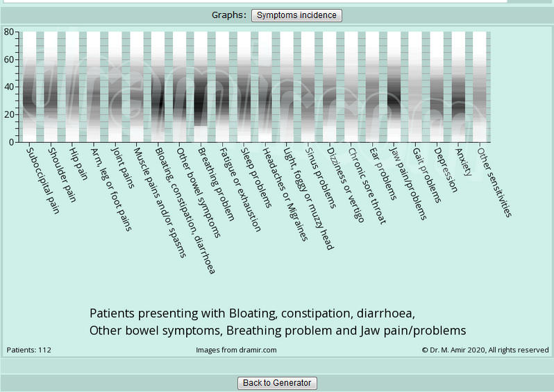554x392 pixels.
Task: Select the Sleep problems axis label
Action: coord(257,177)
